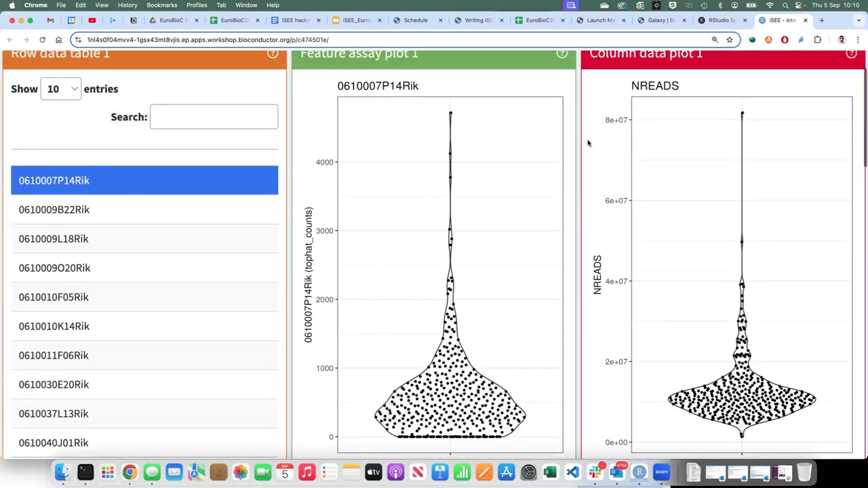Select row 0610009O20Rik

click(x=144, y=268)
